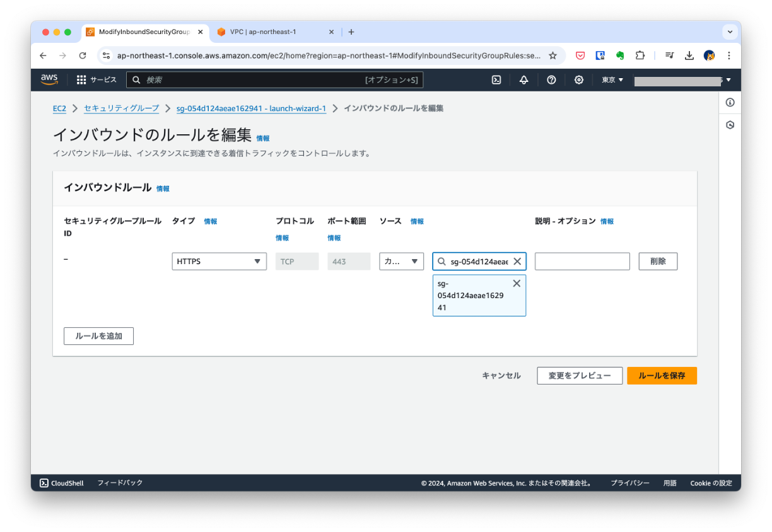Open プライバシー footer link
Viewport: 772px width, 532px height.
point(629,483)
